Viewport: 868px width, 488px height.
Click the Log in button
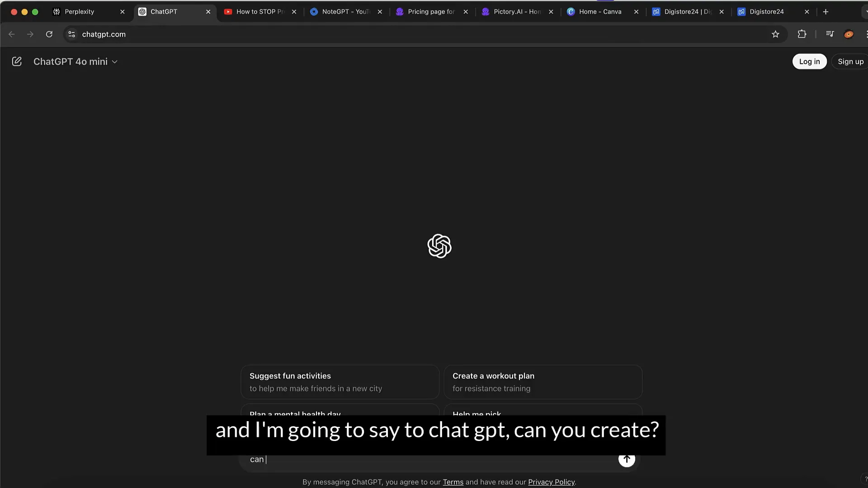point(809,61)
